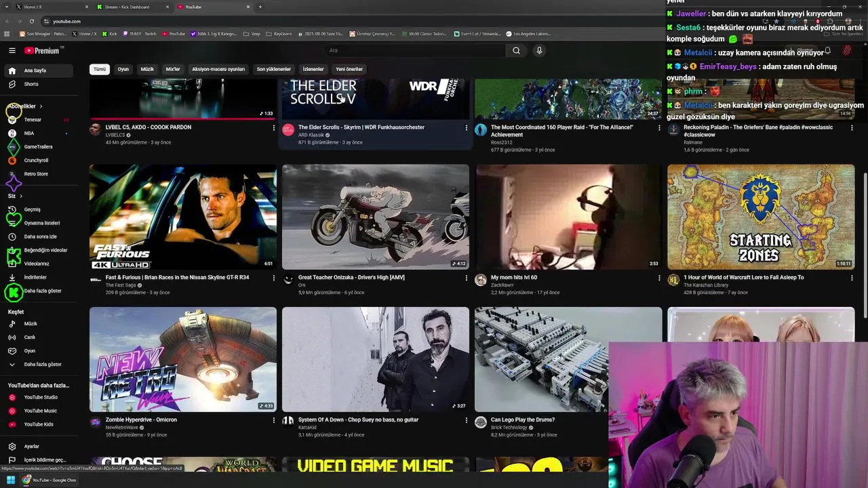Open options menu for LVBEL C5 video

point(274,127)
